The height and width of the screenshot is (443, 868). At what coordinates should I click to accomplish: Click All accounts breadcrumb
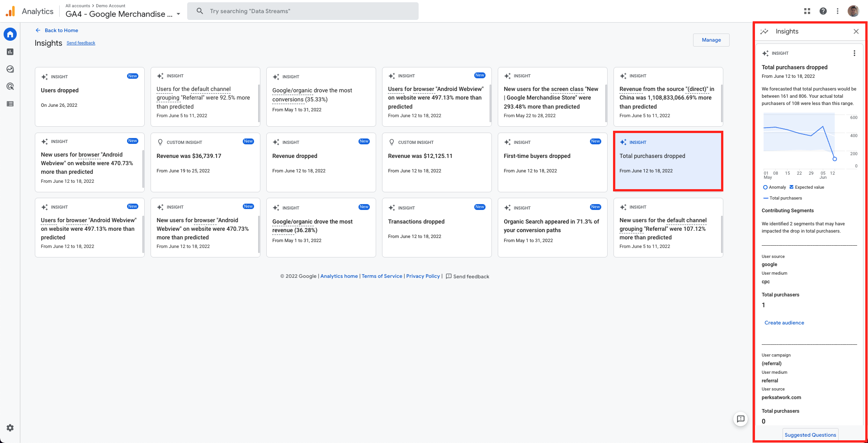(78, 6)
